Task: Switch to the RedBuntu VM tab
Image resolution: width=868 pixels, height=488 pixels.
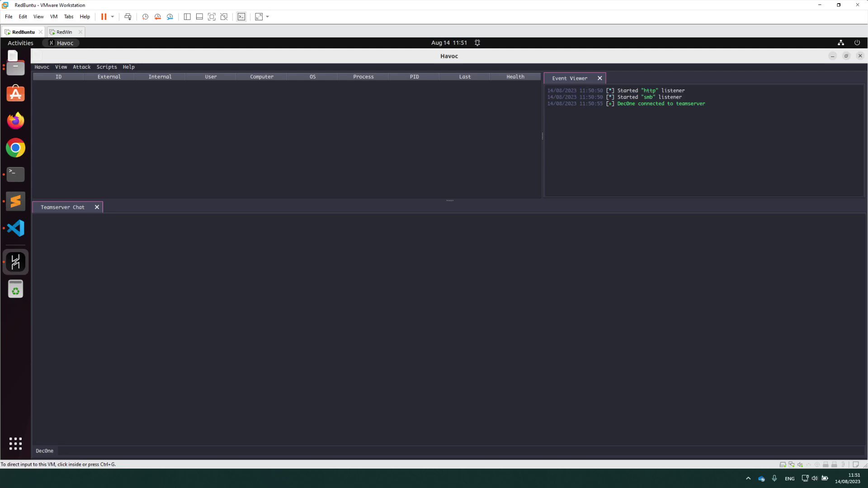Action: click(23, 32)
